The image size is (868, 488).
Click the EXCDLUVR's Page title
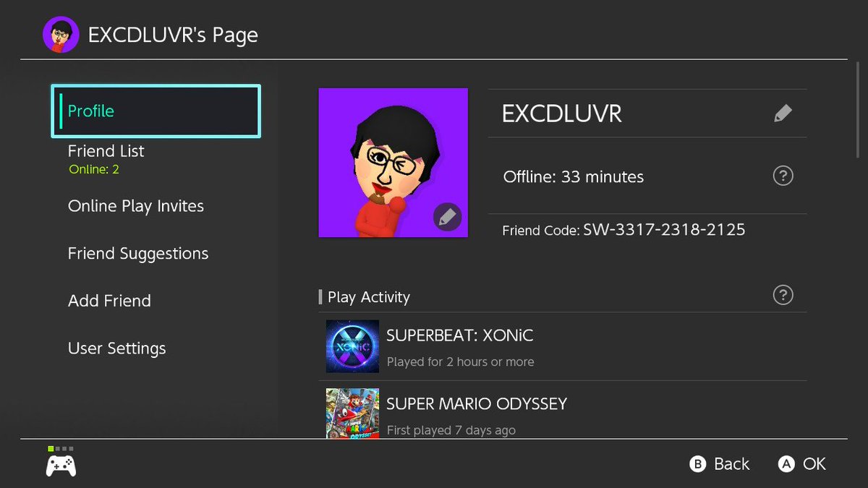(173, 35)
